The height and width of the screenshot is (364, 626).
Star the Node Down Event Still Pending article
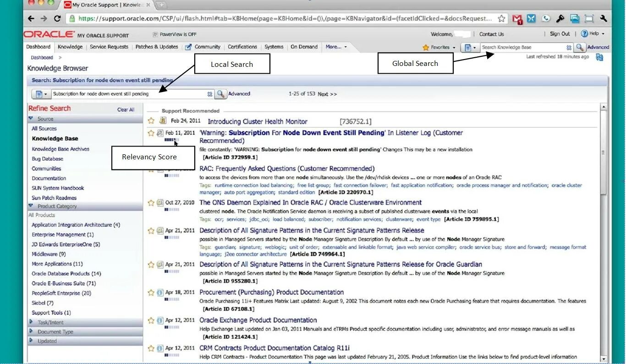[x=151, y=133]
